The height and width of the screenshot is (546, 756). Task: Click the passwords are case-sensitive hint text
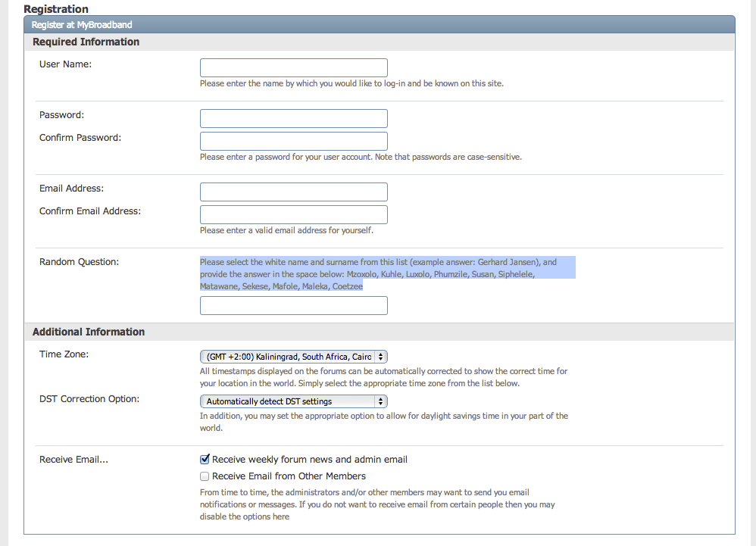361,157
